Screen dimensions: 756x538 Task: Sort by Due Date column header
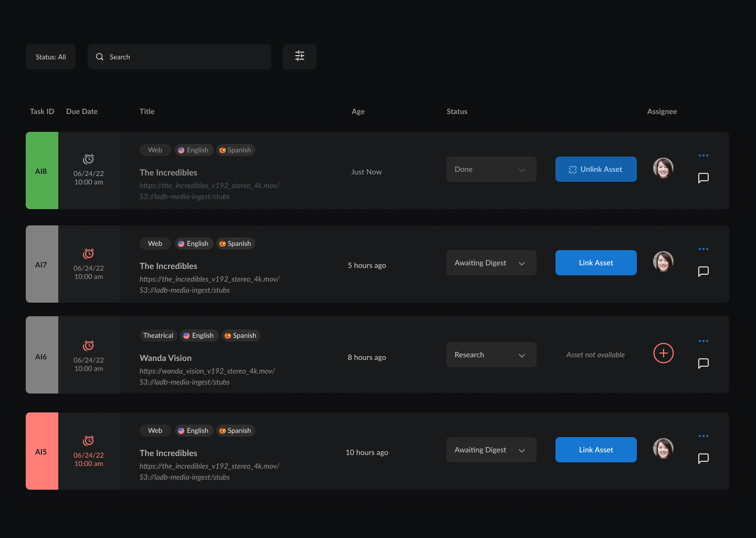[x=82, y=111]
